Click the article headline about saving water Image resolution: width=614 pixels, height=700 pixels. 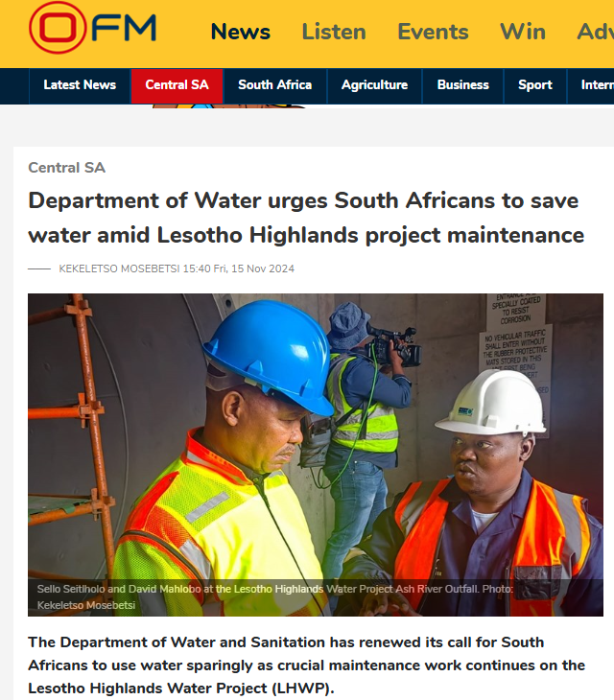tap(306, 218)
